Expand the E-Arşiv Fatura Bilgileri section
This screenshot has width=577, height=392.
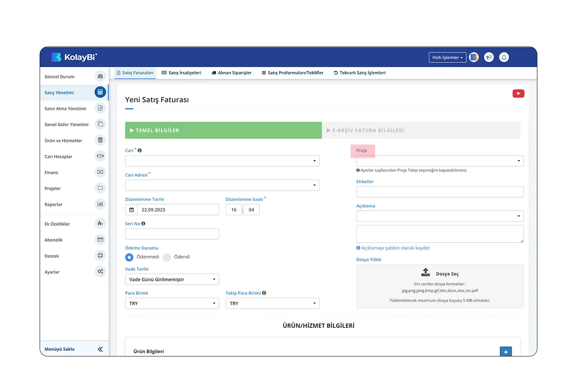[x=421, y=130]
